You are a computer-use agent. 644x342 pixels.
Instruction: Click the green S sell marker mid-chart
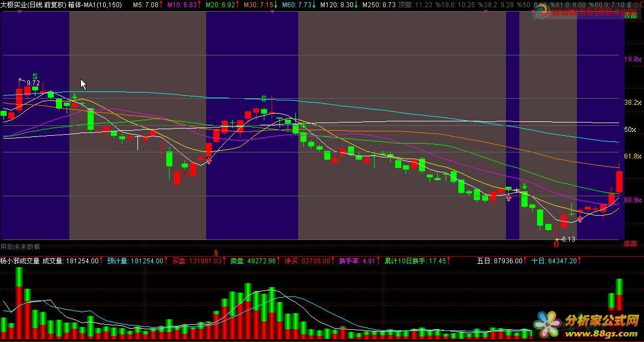264,99
